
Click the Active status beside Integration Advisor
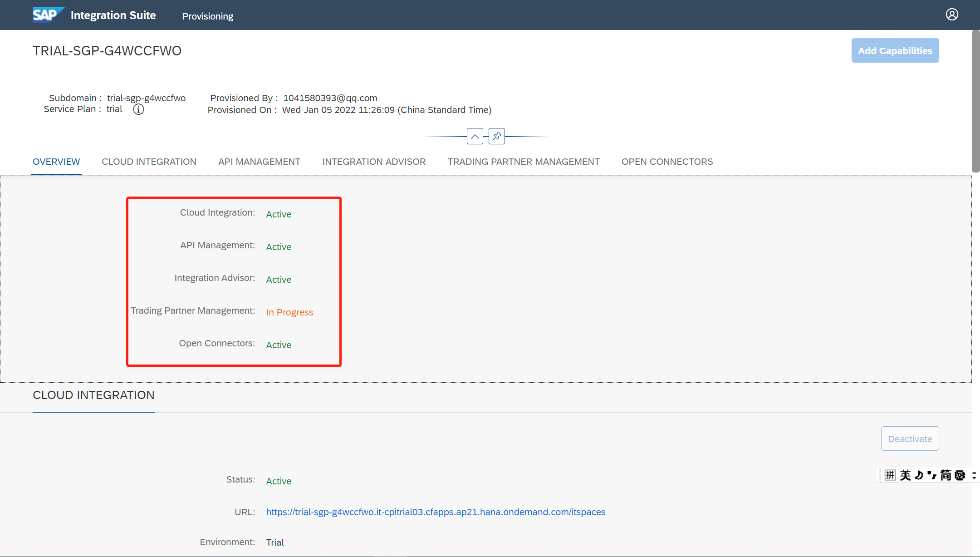click(x=279, y=280)
